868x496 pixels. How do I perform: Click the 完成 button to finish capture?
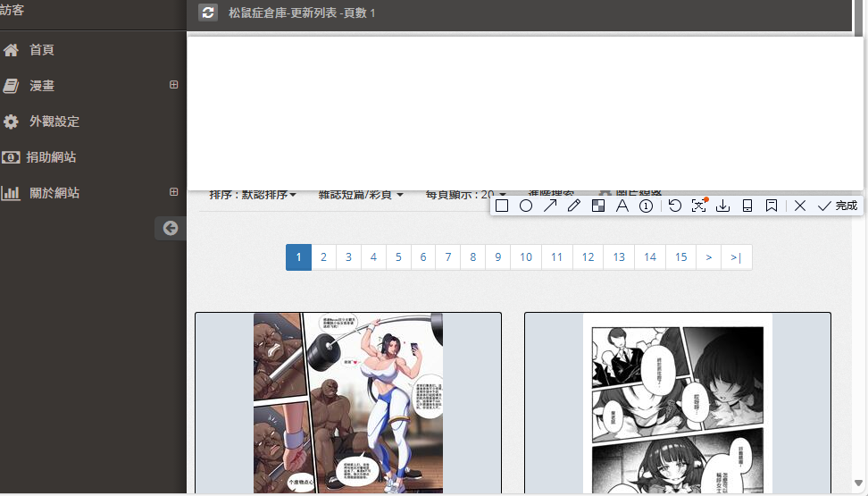[x=838, y=206]
